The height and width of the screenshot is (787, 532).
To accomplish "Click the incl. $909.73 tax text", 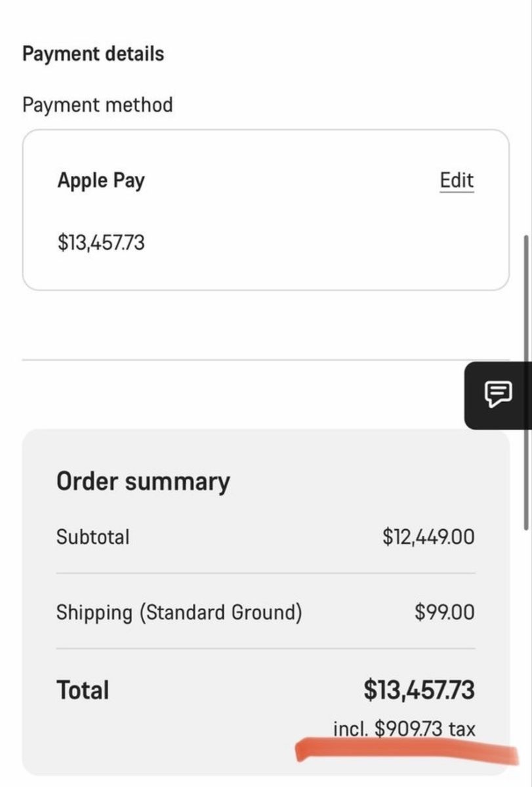I will click(x=404, y=729).
